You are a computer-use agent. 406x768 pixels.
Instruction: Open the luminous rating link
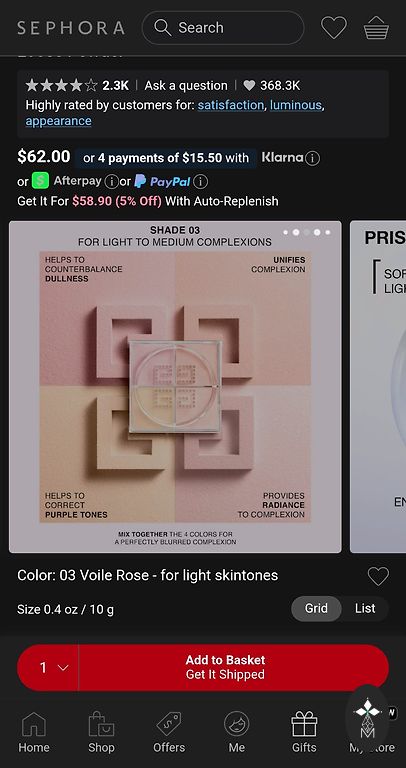(296, 105)
